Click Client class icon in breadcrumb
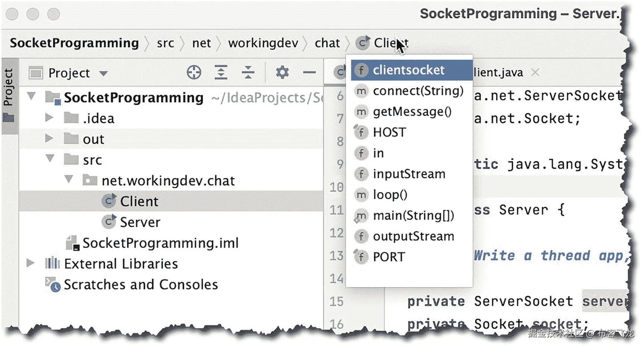 coord(363,43)
